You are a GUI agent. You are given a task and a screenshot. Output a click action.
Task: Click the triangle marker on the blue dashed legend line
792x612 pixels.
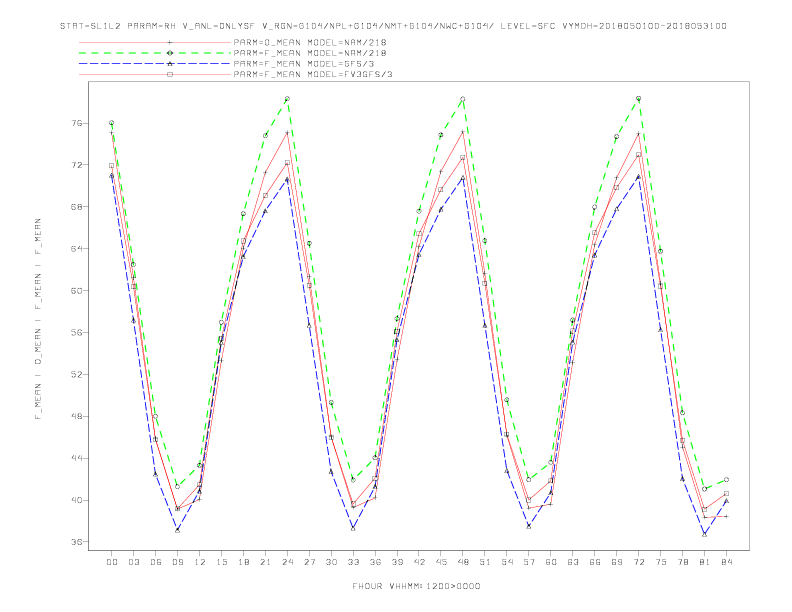click(170, 64)
